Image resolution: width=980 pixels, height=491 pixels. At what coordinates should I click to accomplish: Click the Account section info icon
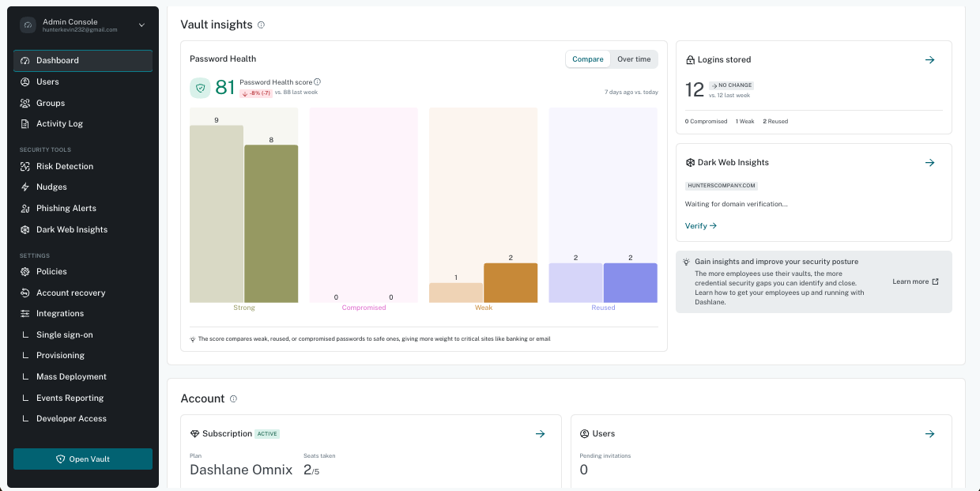coord(233,398)
